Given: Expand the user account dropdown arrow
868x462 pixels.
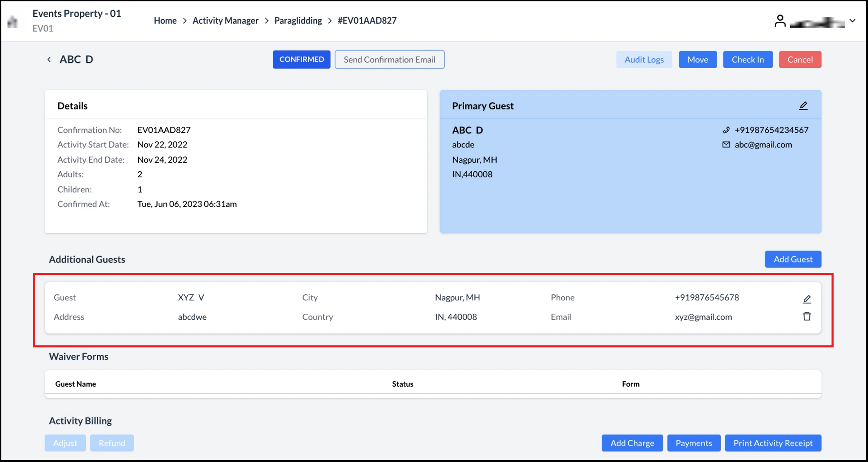Looking at the screenshot, I should click(852, 21).
